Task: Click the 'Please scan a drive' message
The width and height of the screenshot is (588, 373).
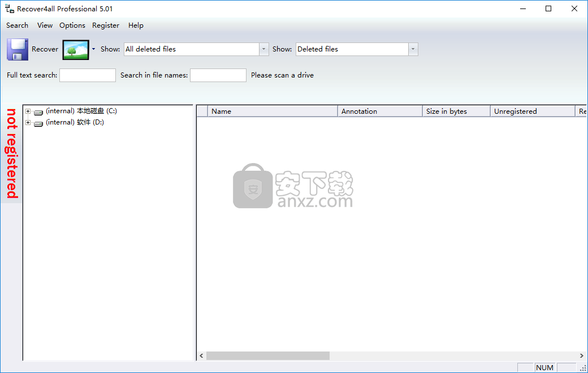Action: [282, 75]
